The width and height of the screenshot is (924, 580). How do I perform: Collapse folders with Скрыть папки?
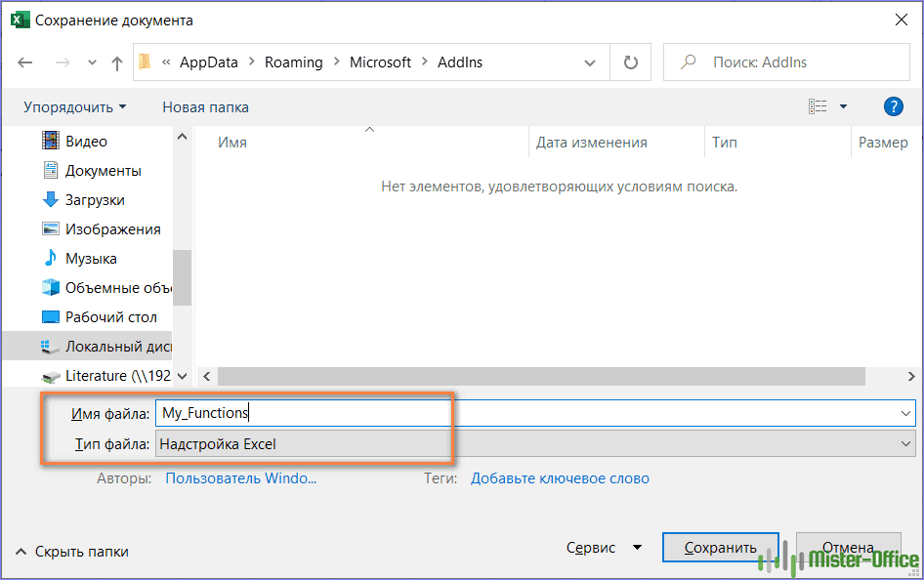[72, 552]
